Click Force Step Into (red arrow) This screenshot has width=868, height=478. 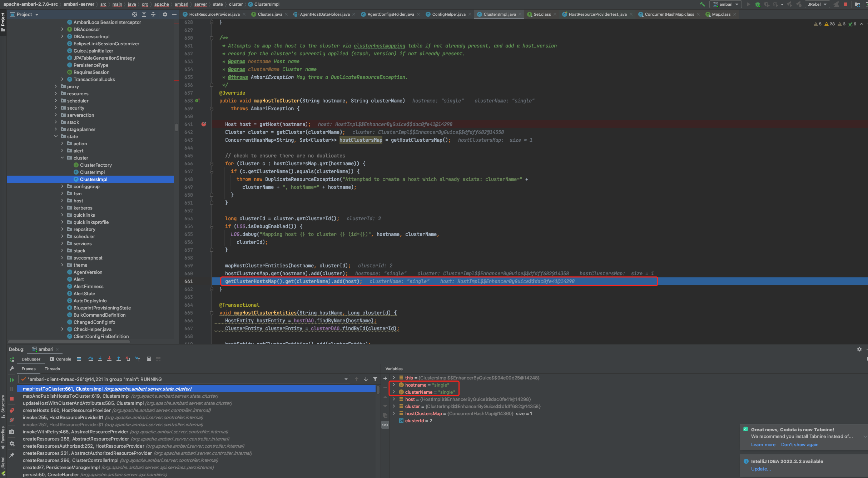(x=109, y=359)
